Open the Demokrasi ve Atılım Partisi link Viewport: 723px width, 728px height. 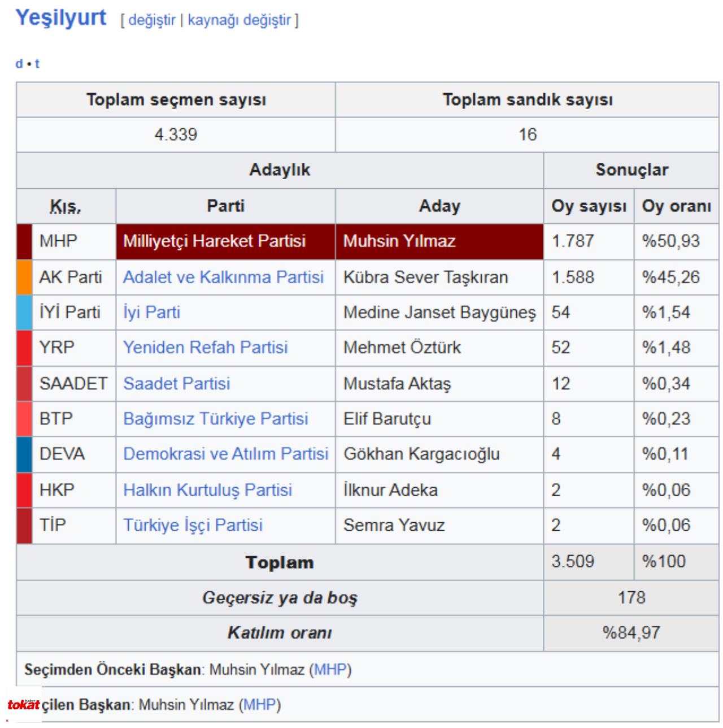click(226, 454)
